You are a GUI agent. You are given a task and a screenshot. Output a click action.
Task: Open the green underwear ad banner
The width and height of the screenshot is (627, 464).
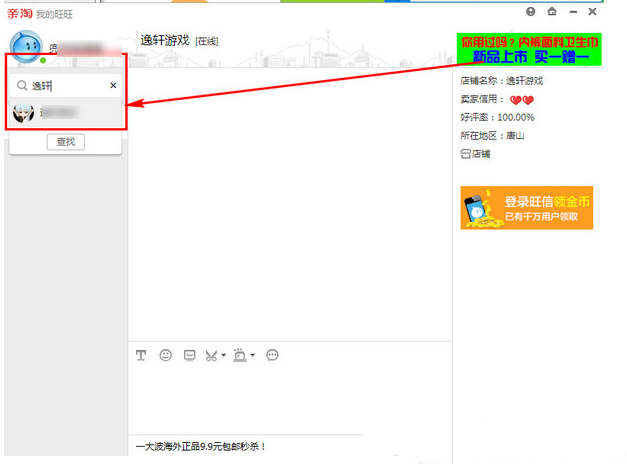click(x=529, y=50)
